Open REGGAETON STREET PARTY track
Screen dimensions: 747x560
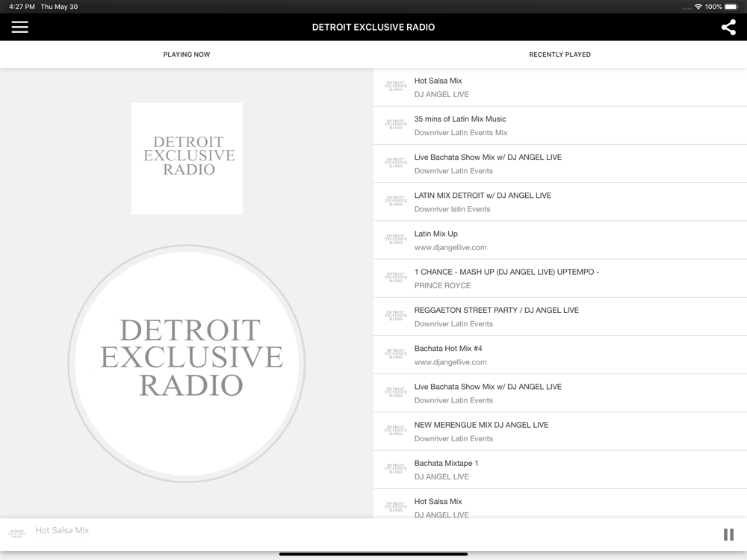(560, 317)
